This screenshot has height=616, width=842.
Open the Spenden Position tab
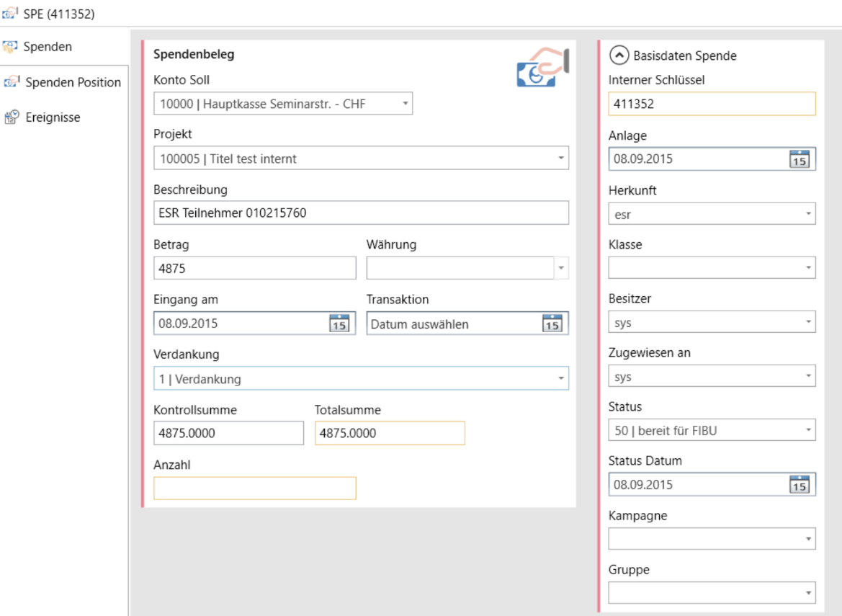tap(72, 82)
